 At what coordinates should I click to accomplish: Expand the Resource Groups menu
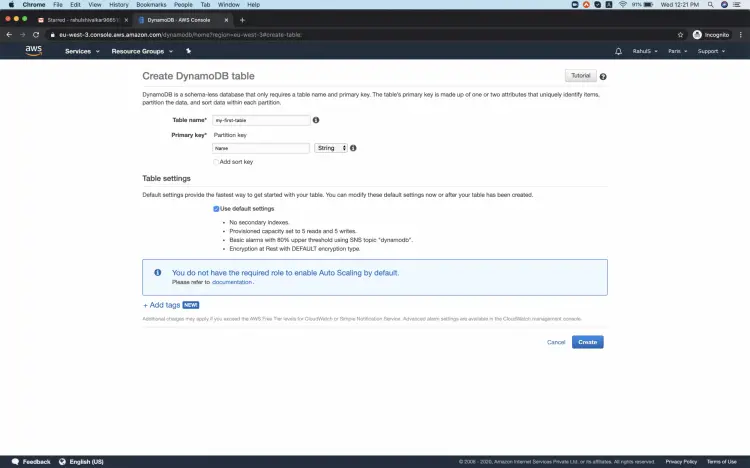[x=142, y=51]
